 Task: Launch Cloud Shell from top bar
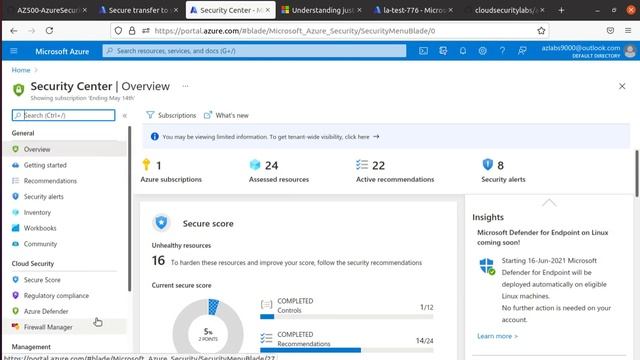pos(423,51)
